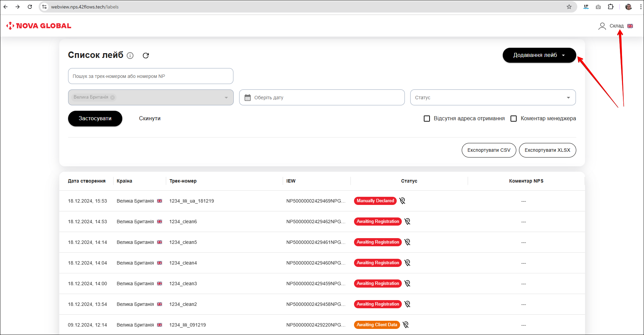644x335 pixels.
Task: Click Awaiting Registration badge on row 1234_clean6
Action: tap(378, 222)
